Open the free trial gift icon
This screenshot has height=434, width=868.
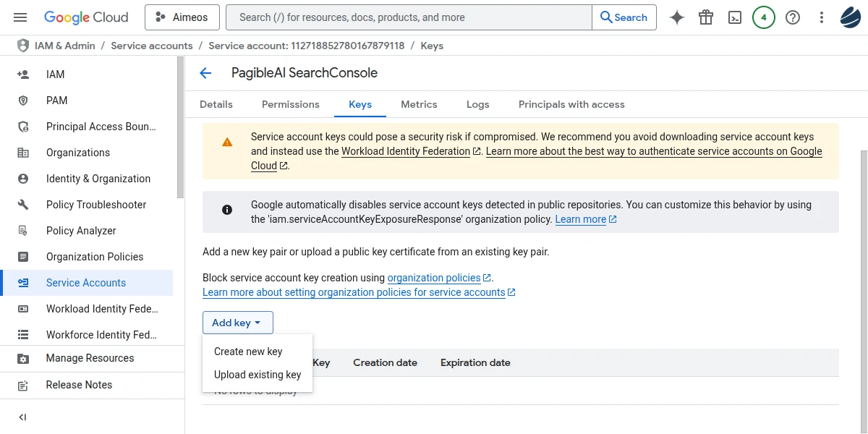[x=706, y=17]
